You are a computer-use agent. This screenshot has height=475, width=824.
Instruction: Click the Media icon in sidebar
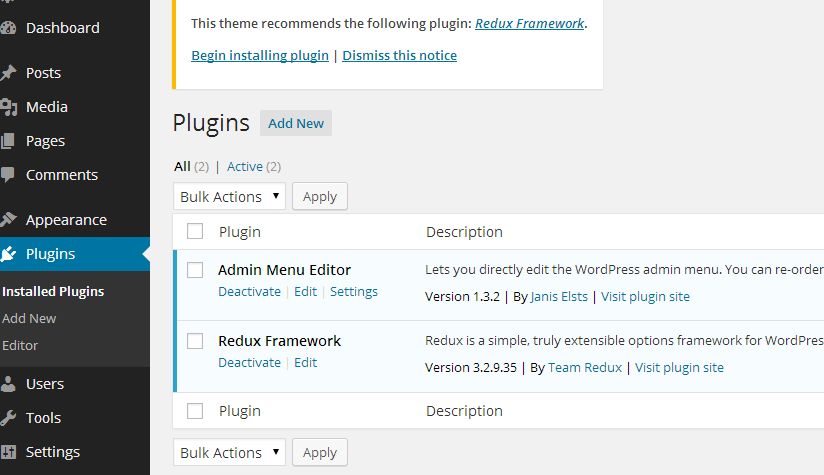(8, 107)
